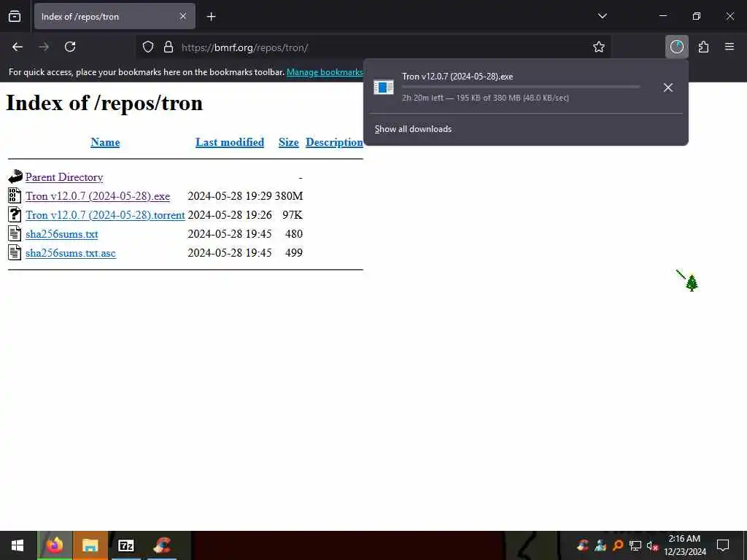The width and height of the screenshot is (747, 560).
Task: Click the Manage bookmarks link
Action: coord(325,72)
